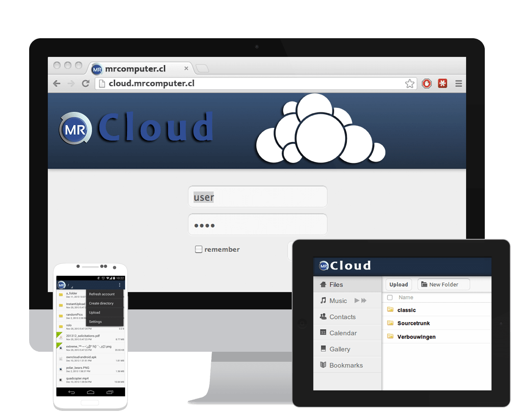Open the red stop-hand extension icon
The height and width of the screenshot is (420, 513).
point(427,84)
